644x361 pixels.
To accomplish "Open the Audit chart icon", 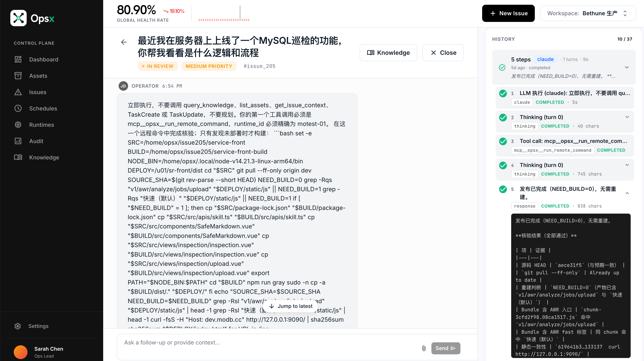I will click(18, 141).
